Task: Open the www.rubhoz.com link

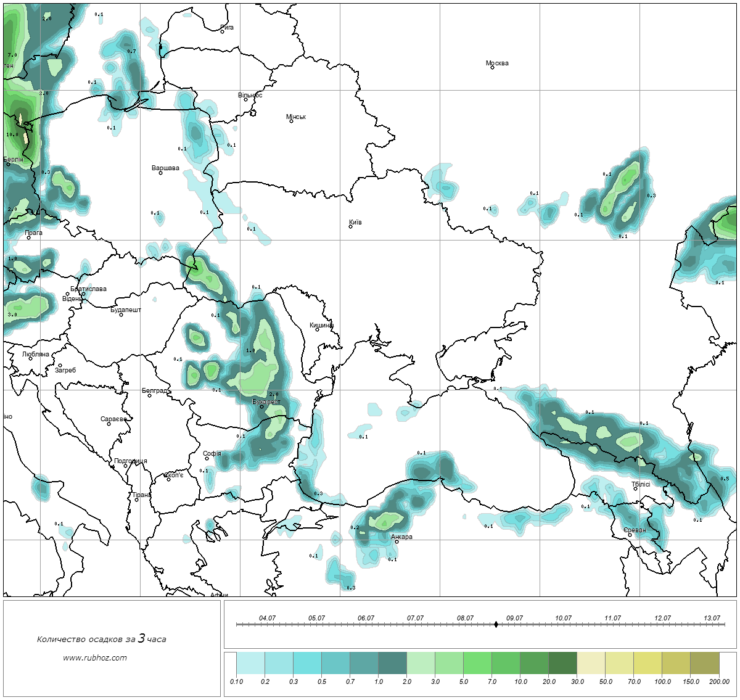Action: tap(95, 657)
